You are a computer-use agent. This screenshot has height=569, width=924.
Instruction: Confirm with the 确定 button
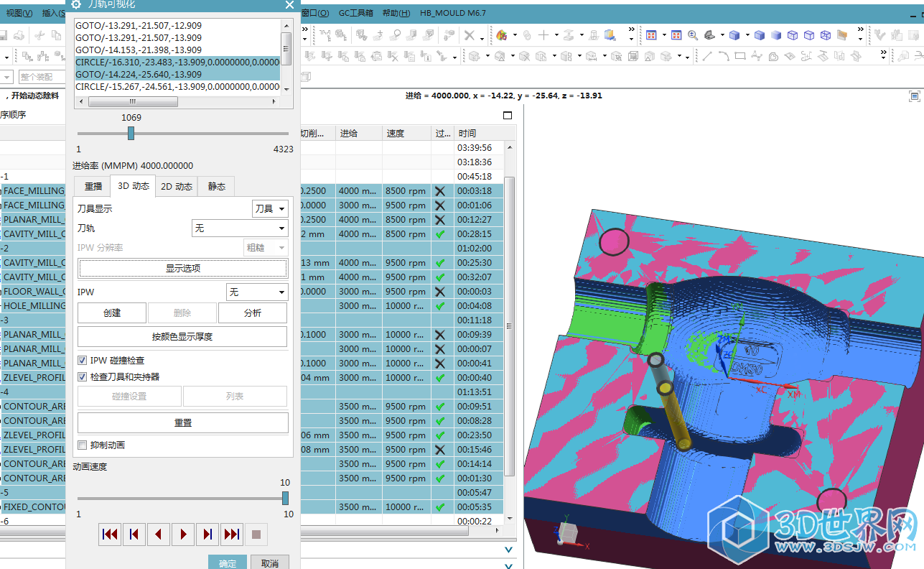228,563
